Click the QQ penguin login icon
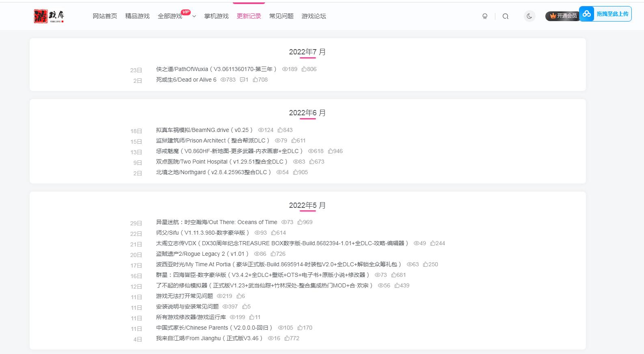This screenshot has width=644, height=354. click(485, 16)
